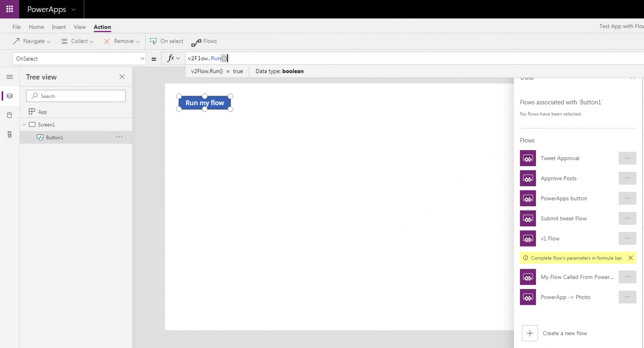
Task: Open Approve Posts more options ellipsis
Action: [627, 178]
